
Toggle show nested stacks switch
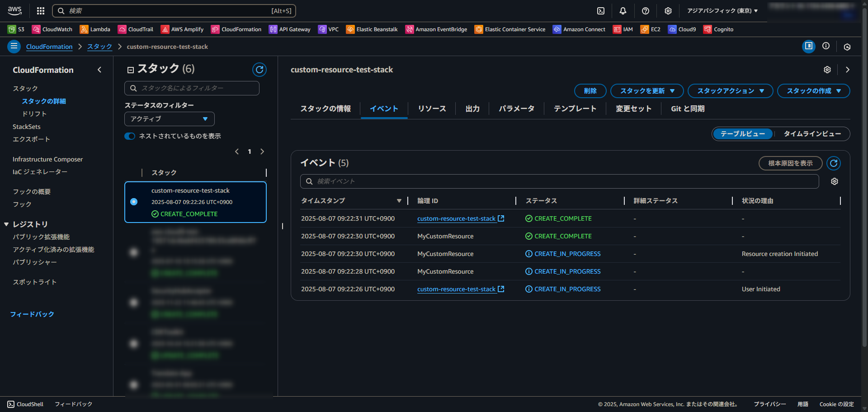pyautogui.click(x=130, y=136)
